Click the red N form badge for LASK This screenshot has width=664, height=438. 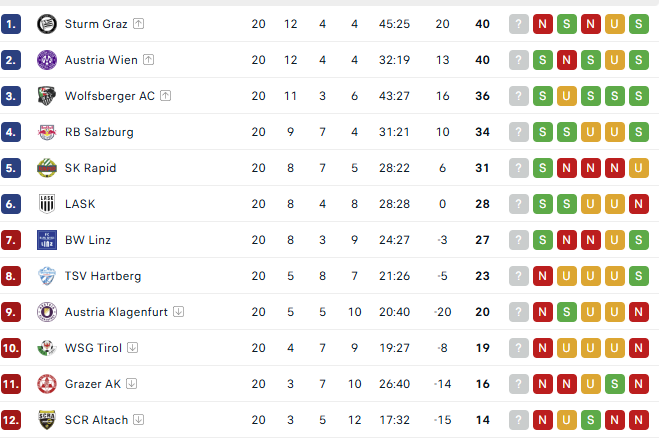pos(638,204)
